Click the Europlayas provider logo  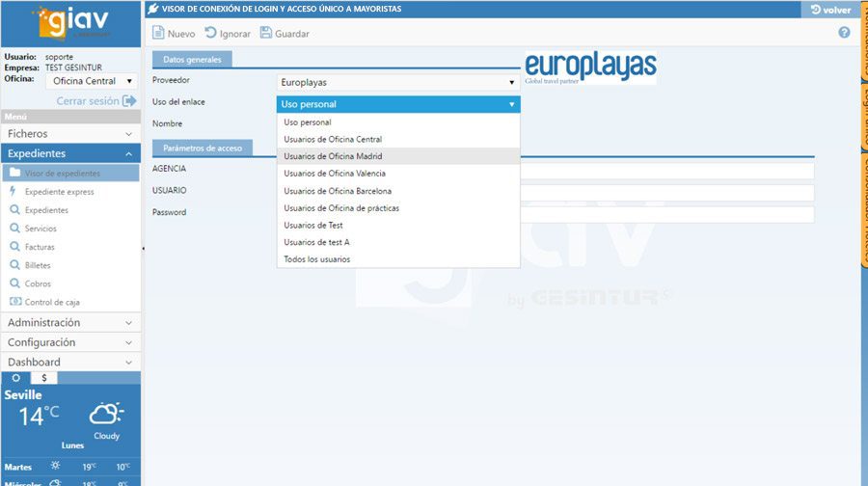point(590,67)
